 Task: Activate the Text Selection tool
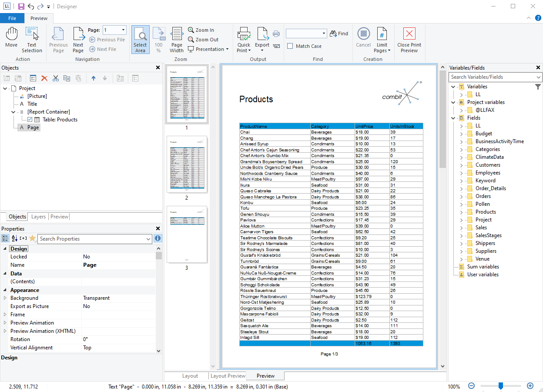[32, 40]
